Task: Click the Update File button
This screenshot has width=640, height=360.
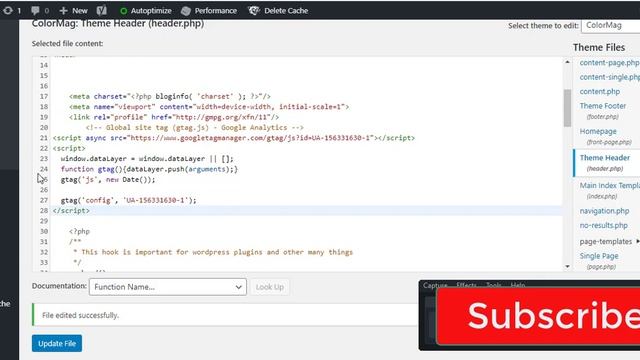Action: (57, 344)
